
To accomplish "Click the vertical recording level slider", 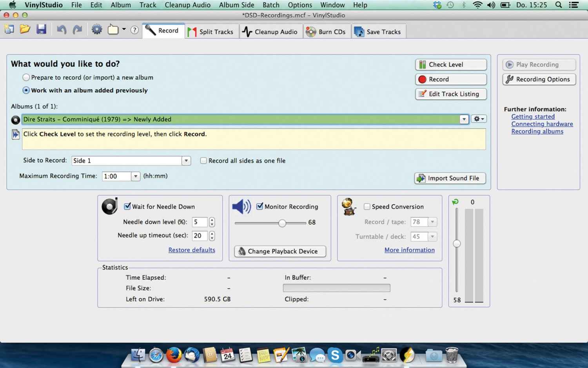I will [457, 244].
